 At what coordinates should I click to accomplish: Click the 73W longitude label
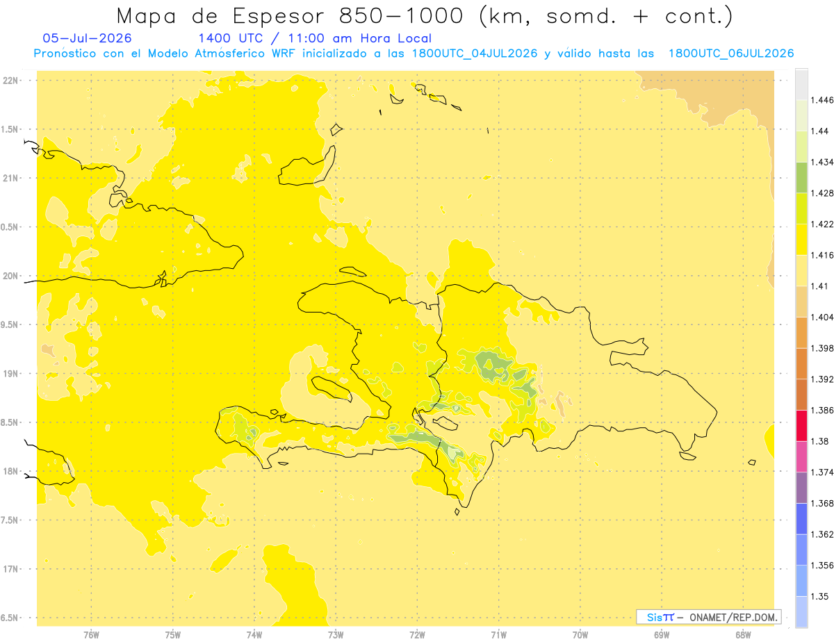point(336,636)
